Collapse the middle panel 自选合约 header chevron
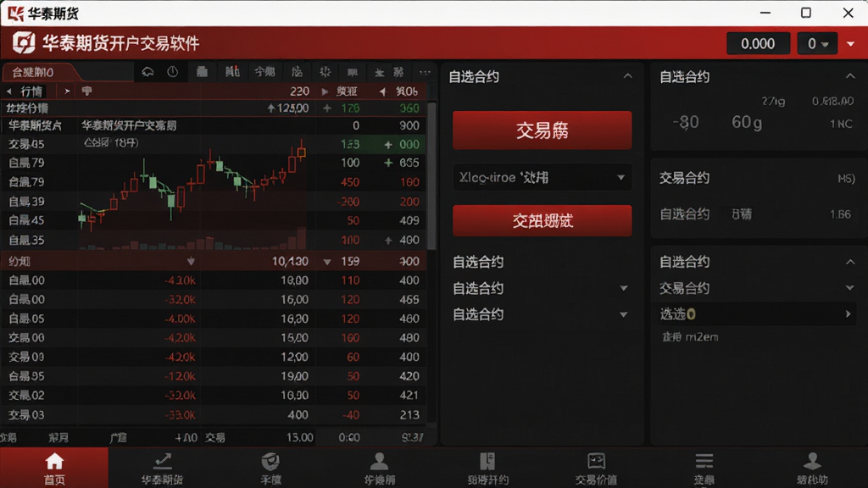868x488 pixels. tap(628, 76)
